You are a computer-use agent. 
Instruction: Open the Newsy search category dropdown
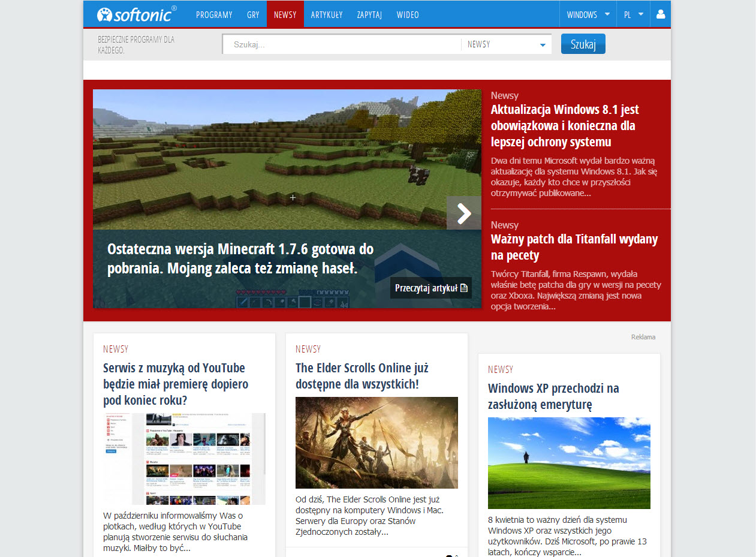coord(507,44)
